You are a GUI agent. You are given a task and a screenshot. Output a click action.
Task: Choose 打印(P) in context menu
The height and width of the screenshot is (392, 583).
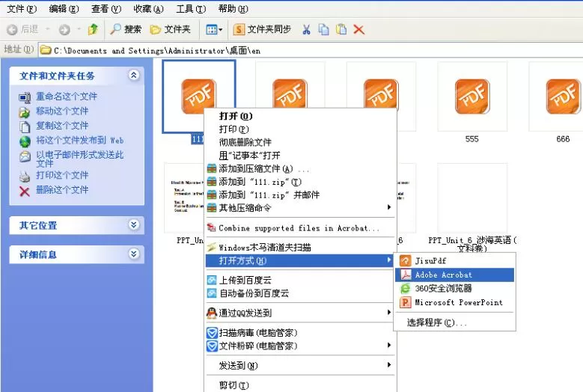tap(300, 129)
